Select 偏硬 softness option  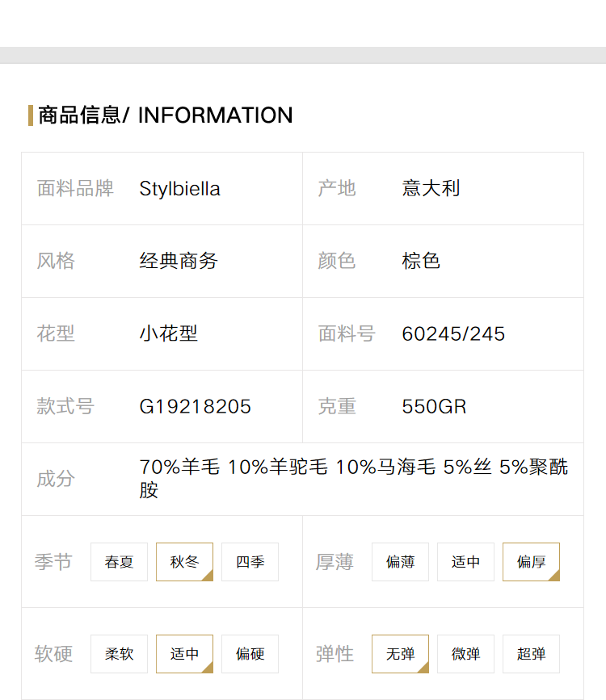tap(250, 653)
